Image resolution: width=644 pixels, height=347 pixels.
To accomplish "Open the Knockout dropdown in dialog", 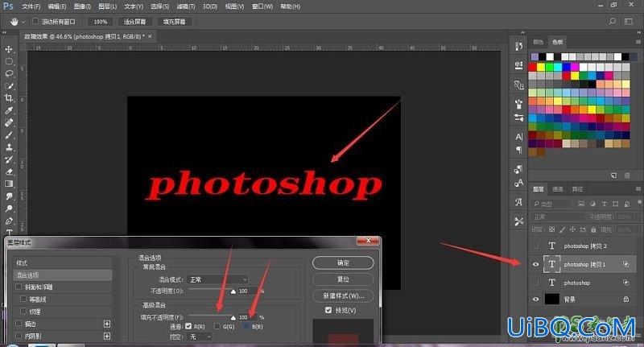I will 200,337.
